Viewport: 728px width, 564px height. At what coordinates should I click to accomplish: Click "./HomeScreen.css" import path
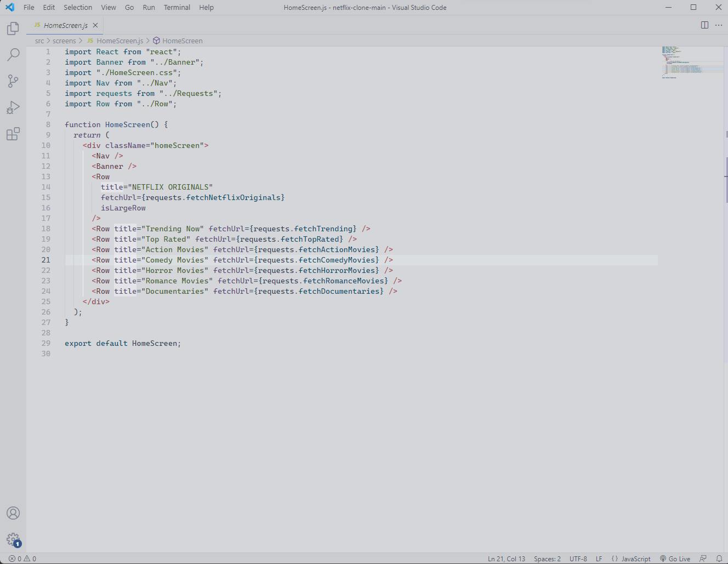[136, 72]
